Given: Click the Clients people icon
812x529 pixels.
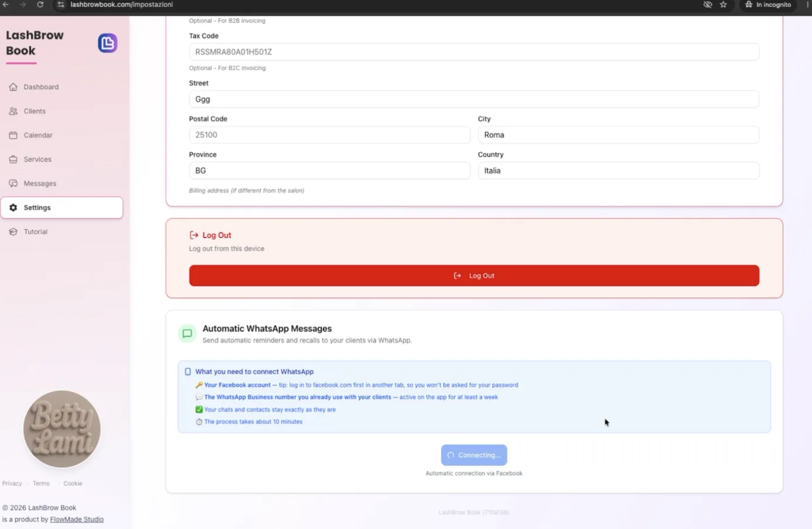Looking at the screenshot, I should click(13, 111).
